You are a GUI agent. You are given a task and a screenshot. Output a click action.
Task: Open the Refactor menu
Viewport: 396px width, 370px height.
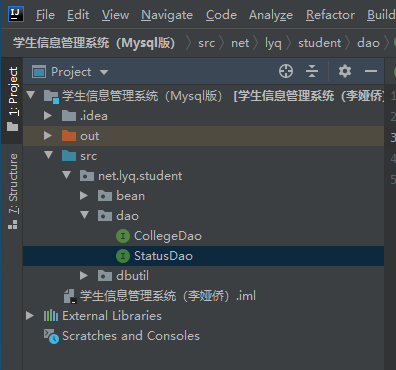330,15
